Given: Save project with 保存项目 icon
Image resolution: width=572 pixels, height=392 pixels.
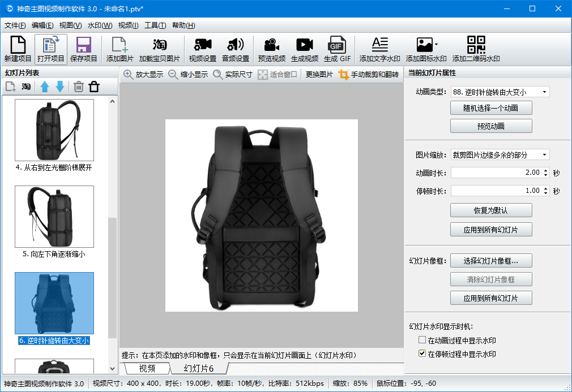Looking at the screenshot, I should click(x=84, y=49).
